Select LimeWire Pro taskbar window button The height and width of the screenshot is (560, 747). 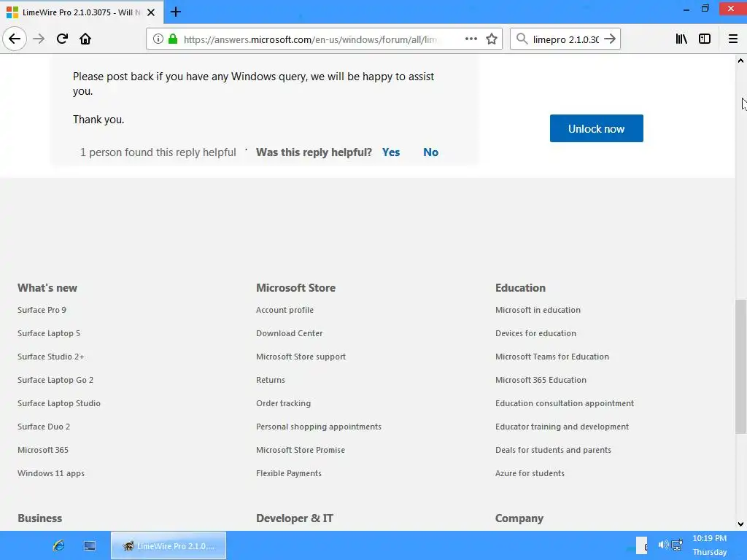point(169,545)
